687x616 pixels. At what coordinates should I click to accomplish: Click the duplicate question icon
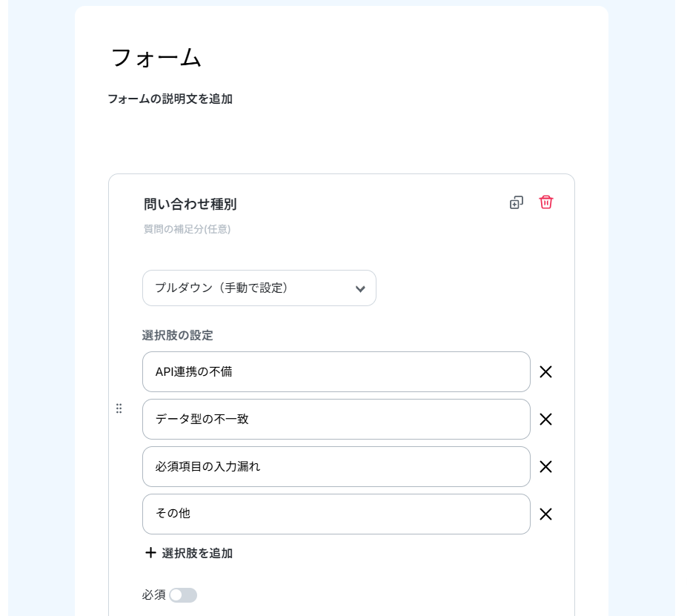tap(517, 202)
